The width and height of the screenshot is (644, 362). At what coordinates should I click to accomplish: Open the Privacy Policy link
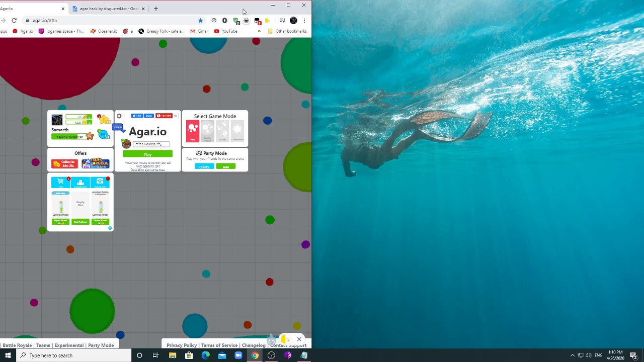pos(182,345)
